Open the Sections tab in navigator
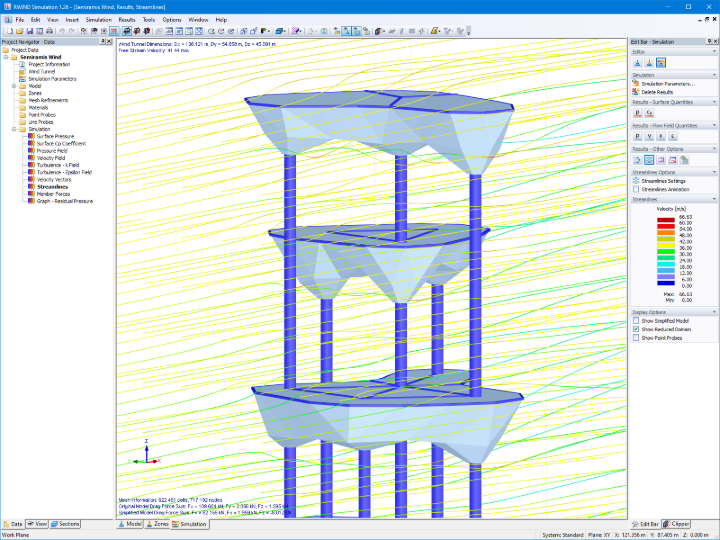The width and height of the screenshot is (720, 540). (65, 524)
